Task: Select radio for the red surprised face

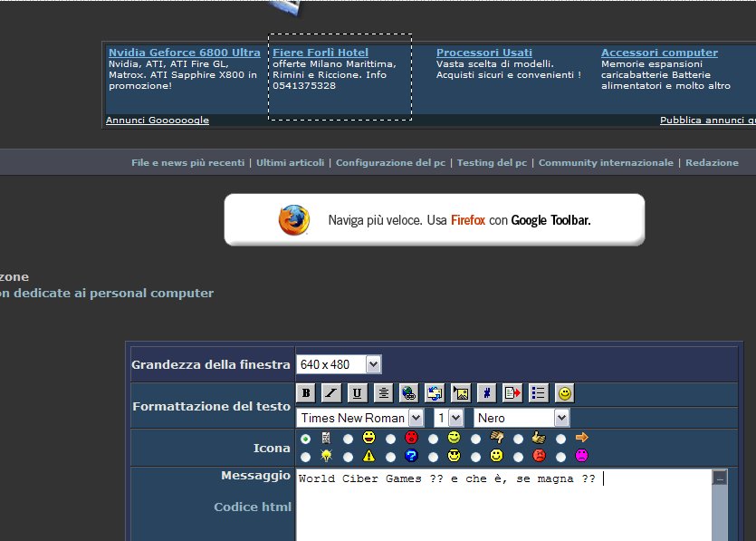Action: [390, 440]
